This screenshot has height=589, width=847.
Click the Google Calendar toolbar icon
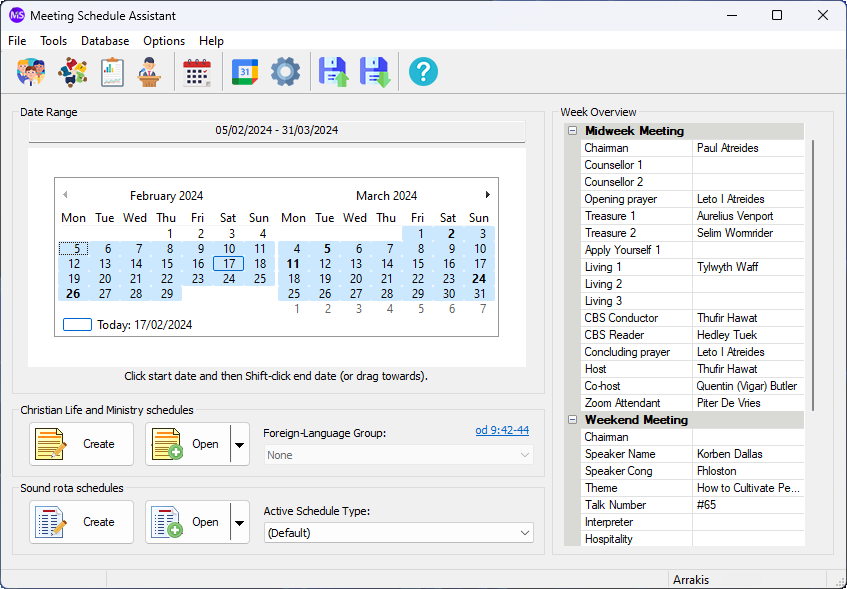(245, 72)
